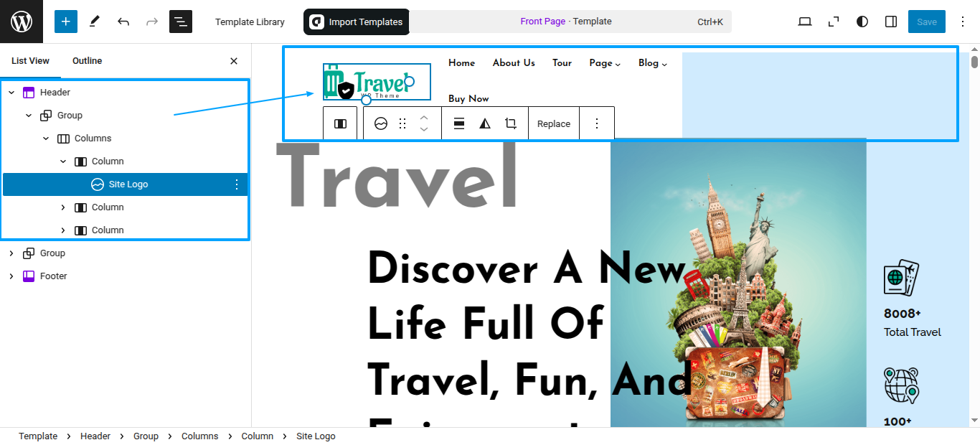Click Template in the bottom breadcrumb
Screen dimensions: 980x445
pyautogui.click(x=38, y=436)
